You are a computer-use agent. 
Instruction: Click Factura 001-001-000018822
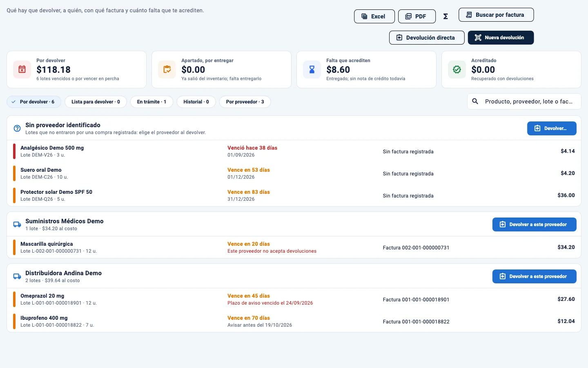(x=416, y=322)
